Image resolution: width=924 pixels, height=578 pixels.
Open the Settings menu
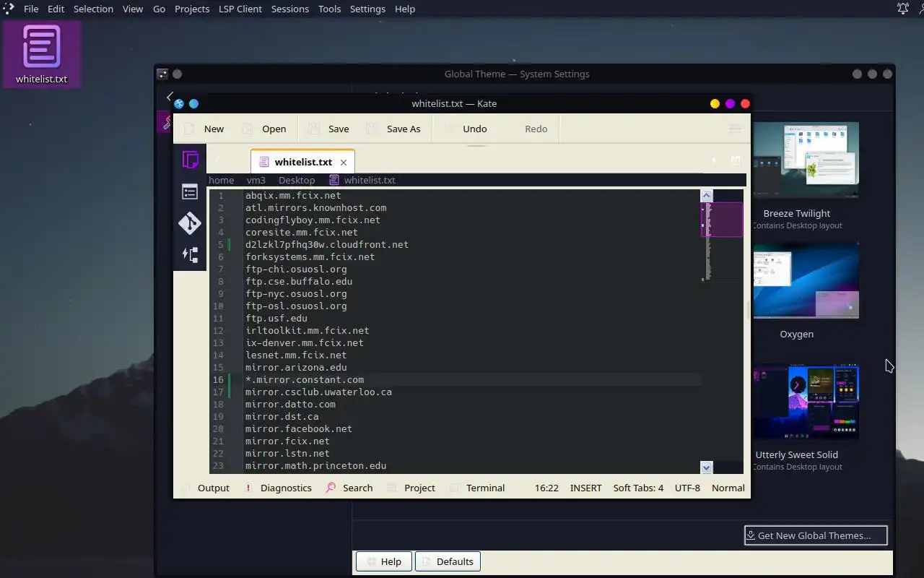pyautogui.click(x=367, y=9)
